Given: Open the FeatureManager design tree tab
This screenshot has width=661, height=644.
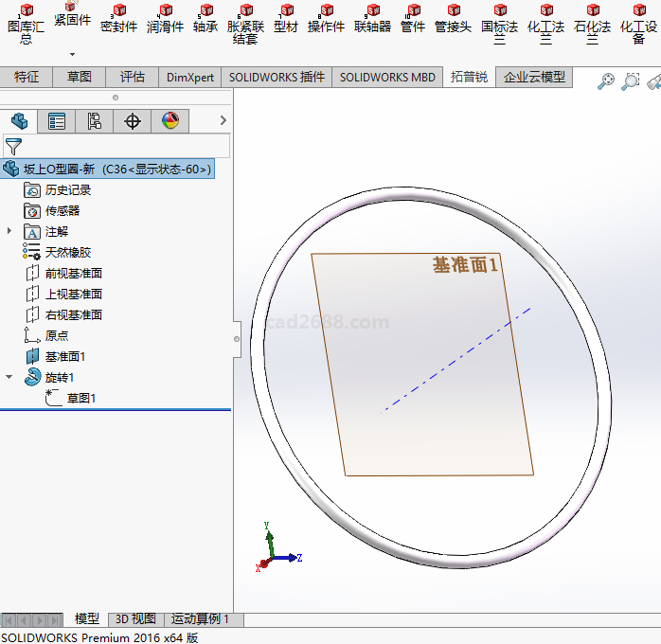Looking at the screenshot, I should [19, 120].
